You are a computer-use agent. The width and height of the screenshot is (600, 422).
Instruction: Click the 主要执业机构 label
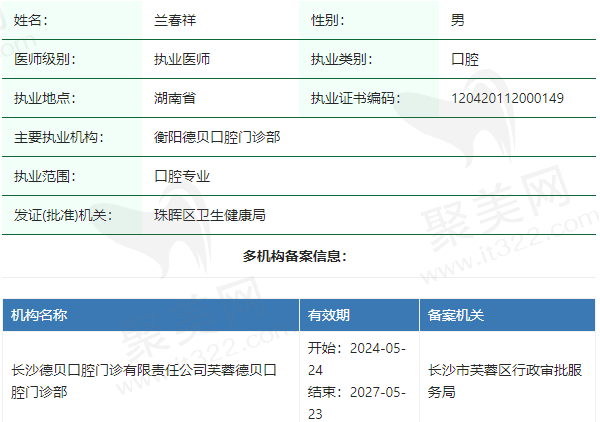(x=59, y=137)
